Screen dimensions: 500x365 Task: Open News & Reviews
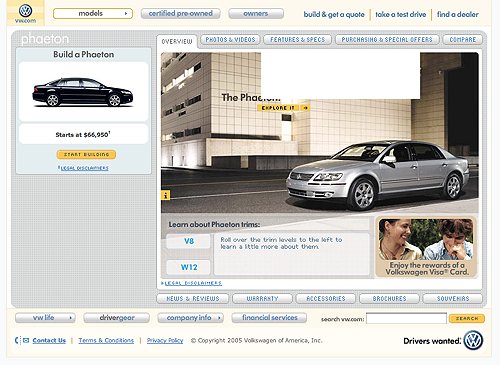click(193, 299)
